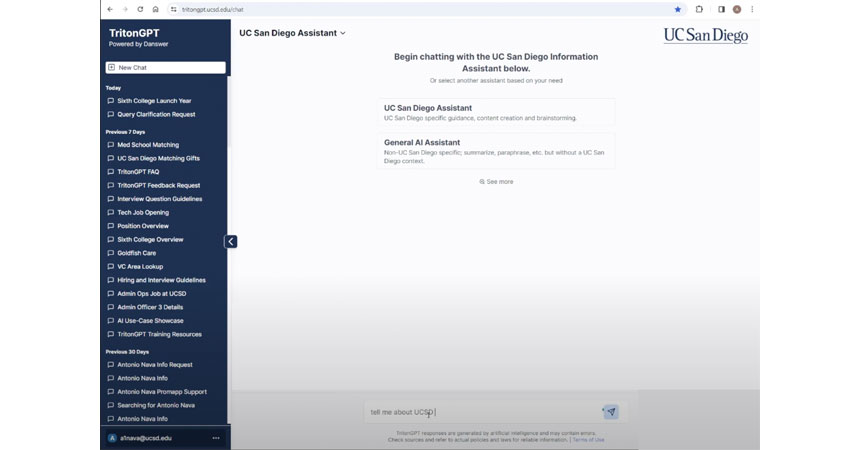The width and height of the screenshot is (860, 450).
Task: Open user options next to a1nava@ucsd.edu
Action: [x=216, y=438]
